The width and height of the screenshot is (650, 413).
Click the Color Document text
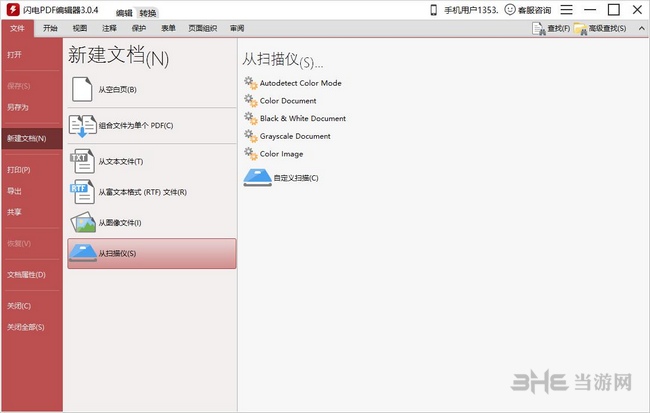tap(288, 101)
